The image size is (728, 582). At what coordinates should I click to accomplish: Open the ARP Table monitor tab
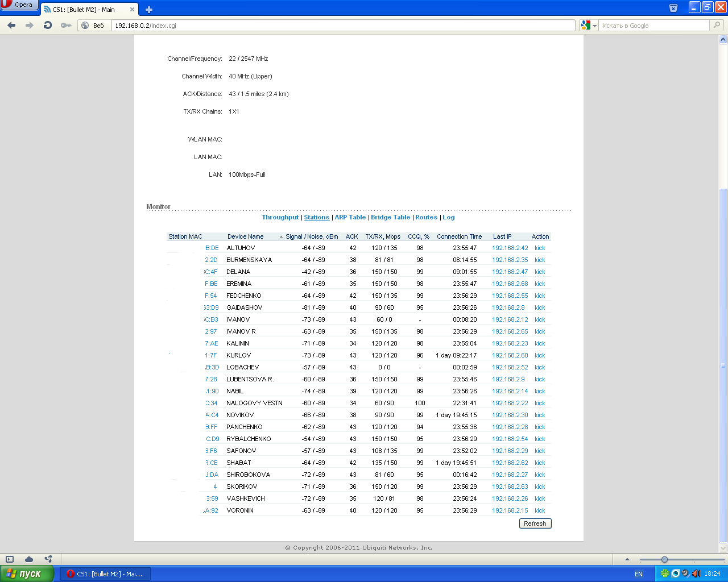tap(350, 217)
